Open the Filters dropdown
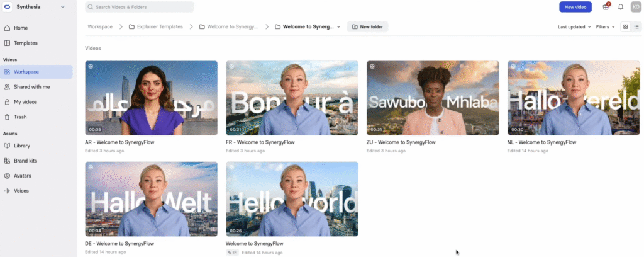 [x=606, y=26]
